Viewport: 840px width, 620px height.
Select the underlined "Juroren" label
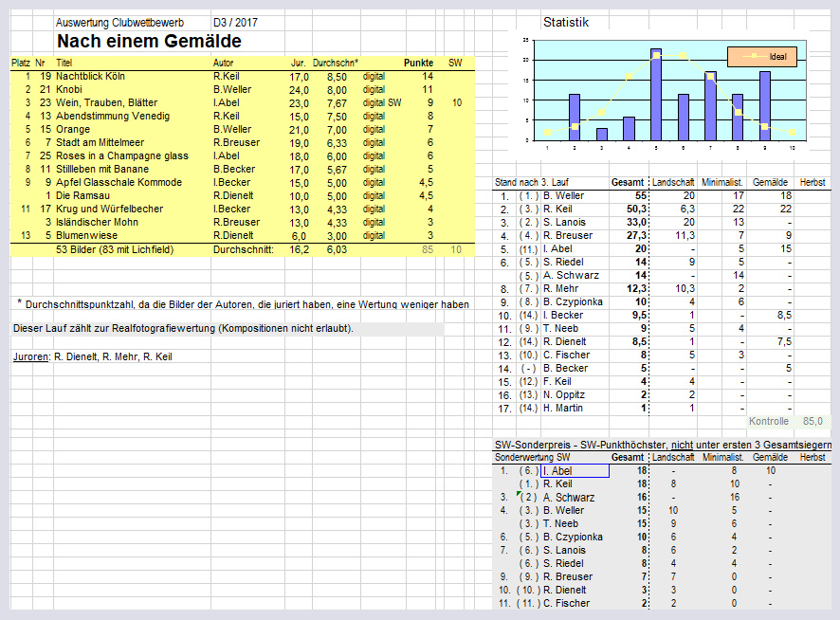[x=30, y=356]
